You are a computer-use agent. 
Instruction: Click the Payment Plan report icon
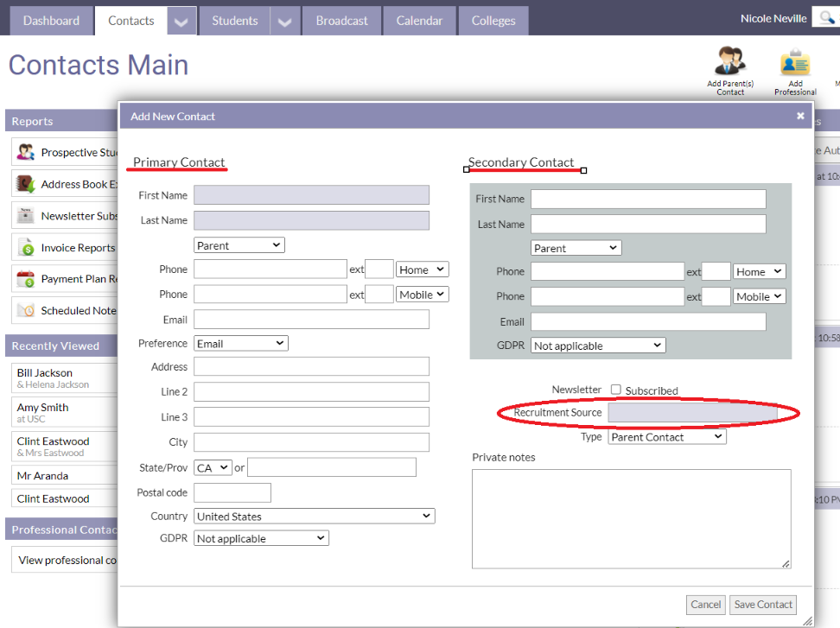25,279
